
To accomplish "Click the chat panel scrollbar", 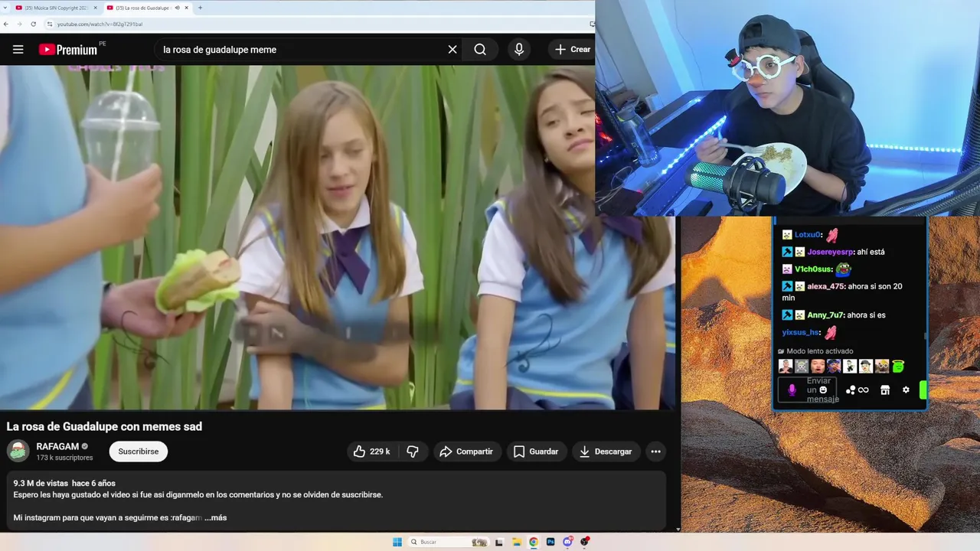I will [925, 335].
